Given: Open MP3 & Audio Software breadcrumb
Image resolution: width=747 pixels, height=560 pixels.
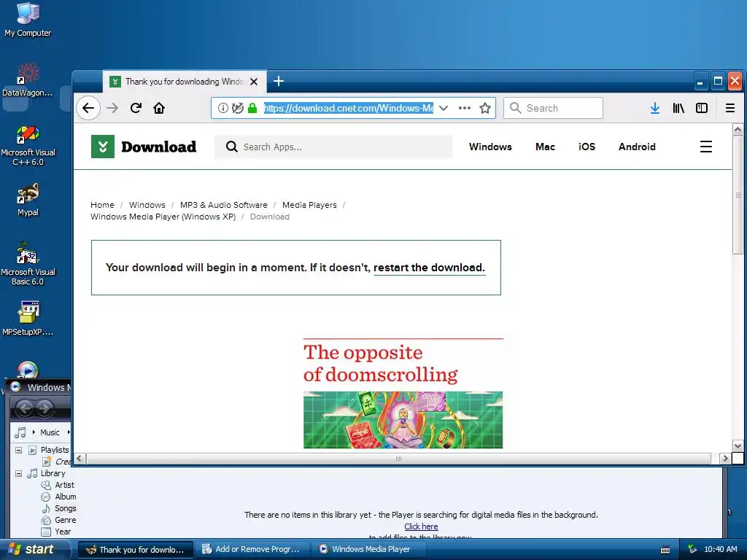Looking at the screenshot, I should 224,205.
